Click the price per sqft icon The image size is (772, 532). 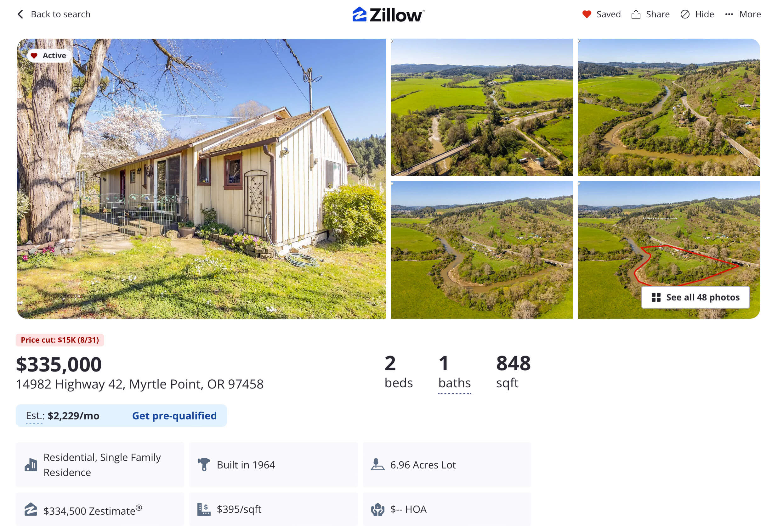(203, 509)
